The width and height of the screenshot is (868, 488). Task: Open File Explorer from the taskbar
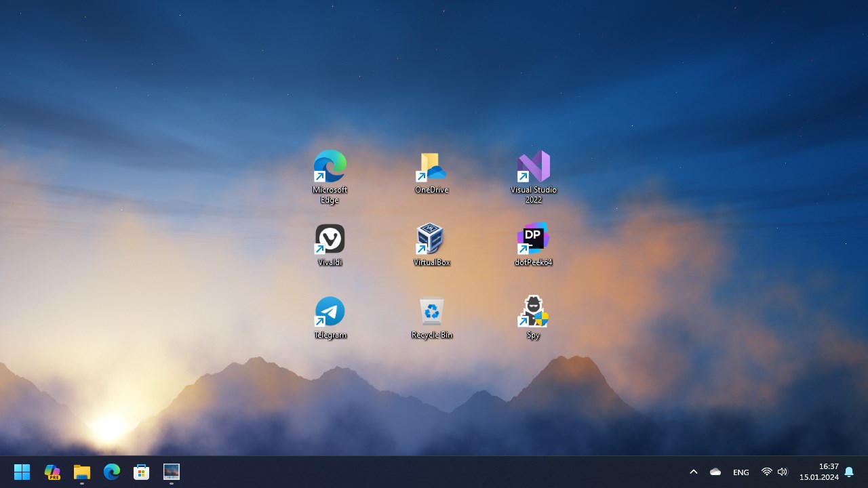coord(82,472)
